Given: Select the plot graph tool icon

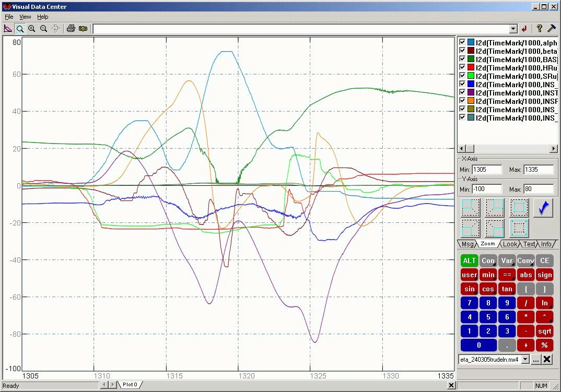Looking at the screenshot, I should (8, 29).
